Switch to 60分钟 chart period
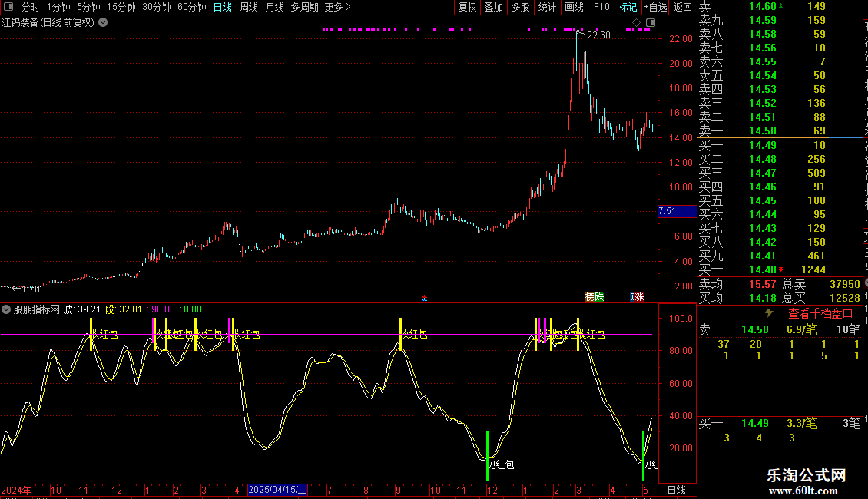 coord(191,7)
